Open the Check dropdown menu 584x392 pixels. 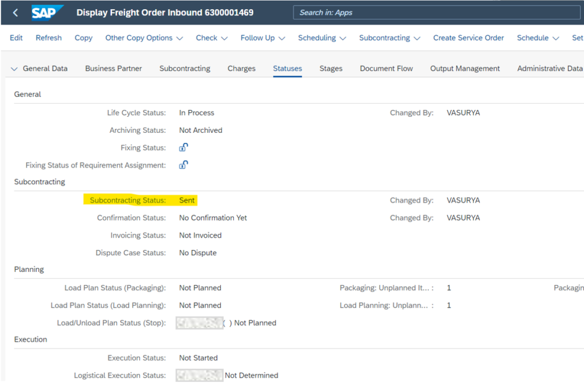pos(212,38)
